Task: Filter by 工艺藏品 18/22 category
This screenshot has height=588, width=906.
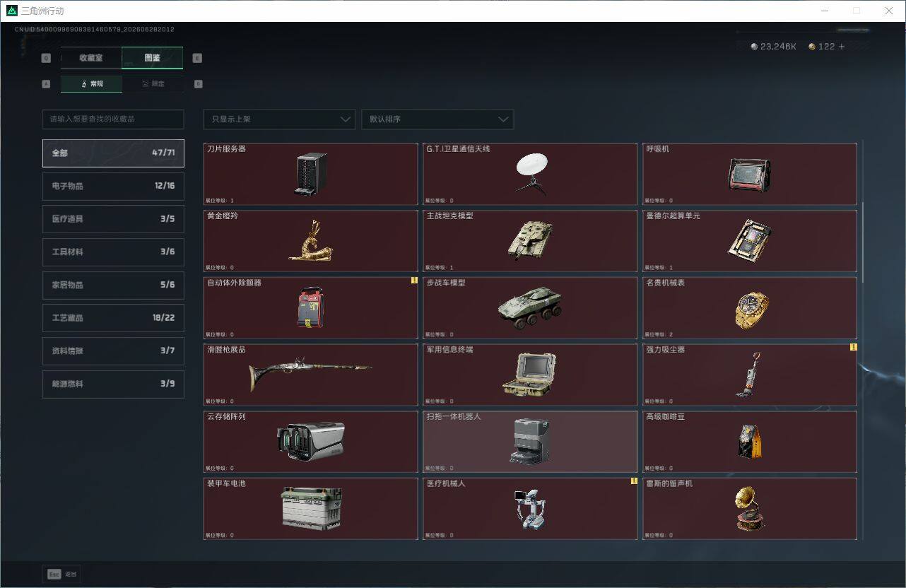Action: (113, 318)
